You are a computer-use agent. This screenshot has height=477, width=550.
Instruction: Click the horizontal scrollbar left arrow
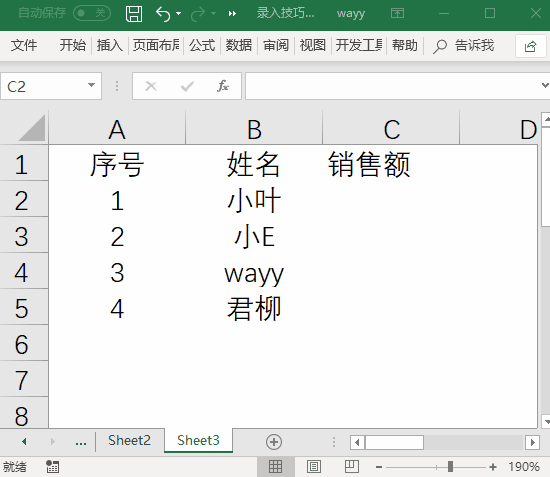[x=357, y=442]
